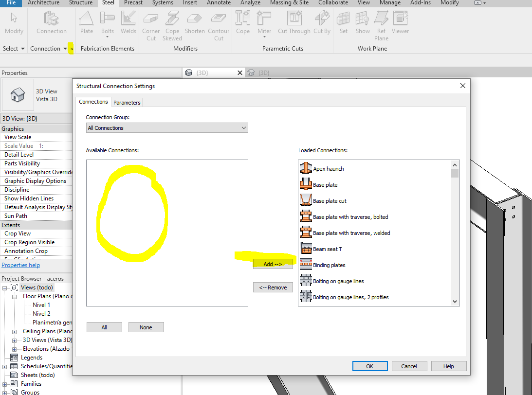Click the Cope parametric cut tool

tap(242, 23)
